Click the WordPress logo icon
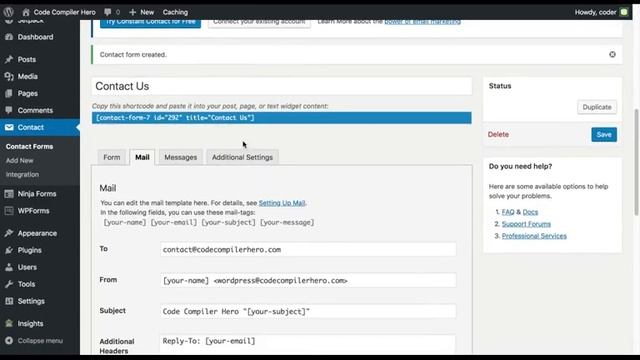This screenshot has height=360, width=640. (x=9, y=12)
